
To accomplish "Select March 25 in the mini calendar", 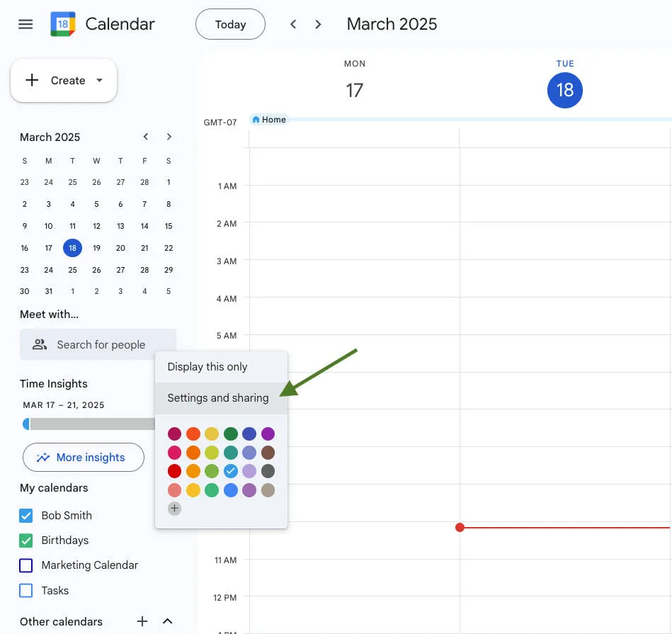I will 72,270.
